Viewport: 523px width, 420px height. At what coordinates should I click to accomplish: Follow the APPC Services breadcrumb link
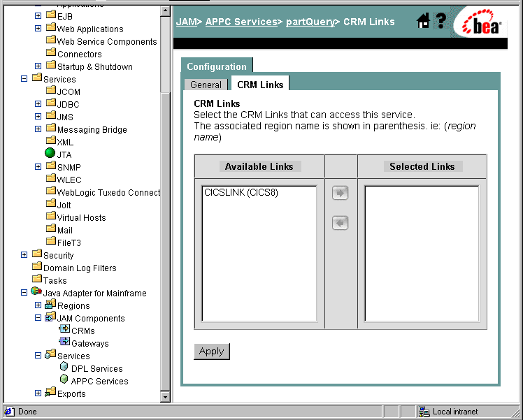coord(241,22)
